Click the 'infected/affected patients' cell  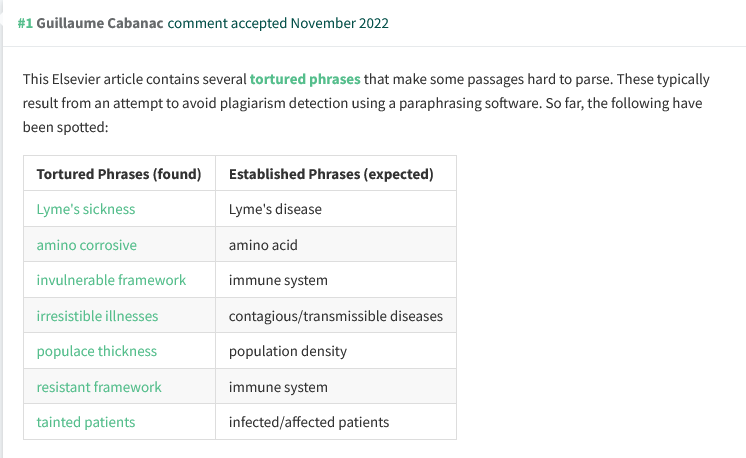[309, 422]
